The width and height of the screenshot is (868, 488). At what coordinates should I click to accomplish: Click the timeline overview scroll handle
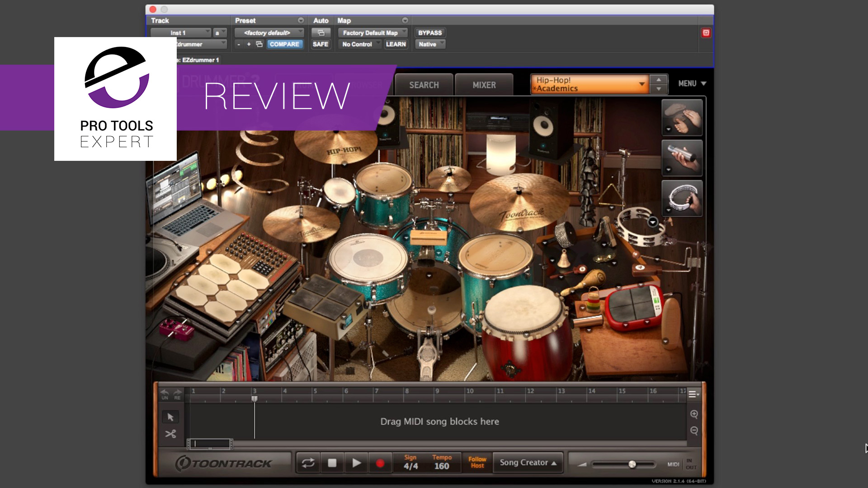coord(210,444)
